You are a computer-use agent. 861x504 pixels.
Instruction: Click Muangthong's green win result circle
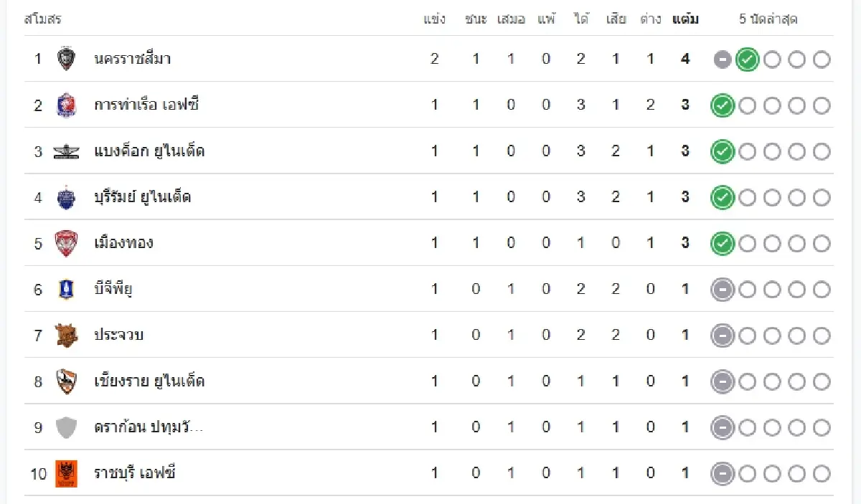click(x=723, y=244)
